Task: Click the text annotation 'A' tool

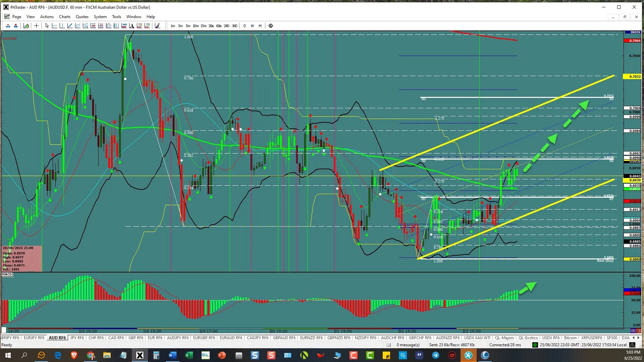Action: (x=131, y=26)
